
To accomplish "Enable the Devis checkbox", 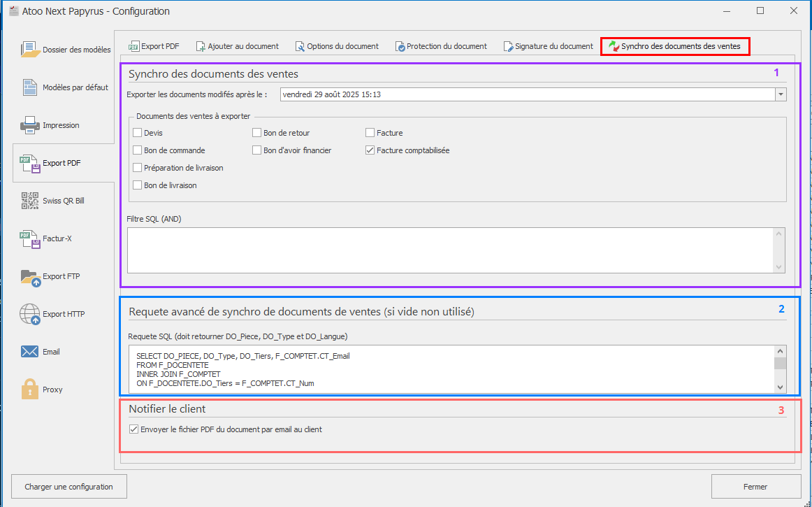I will (138, 133).
